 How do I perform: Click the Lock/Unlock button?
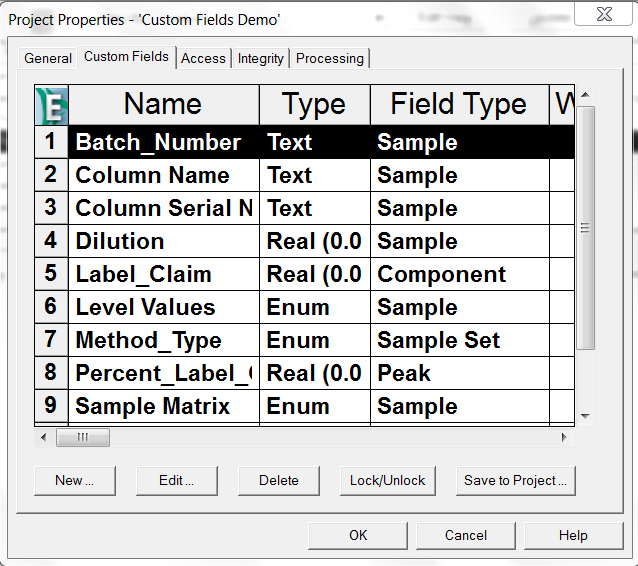click(387, 480)
